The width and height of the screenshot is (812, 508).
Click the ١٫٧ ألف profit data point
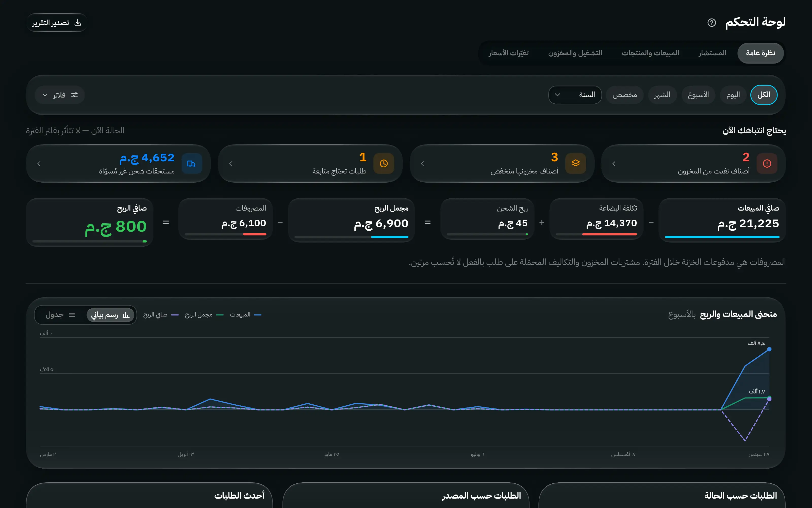tap(769, 398)
